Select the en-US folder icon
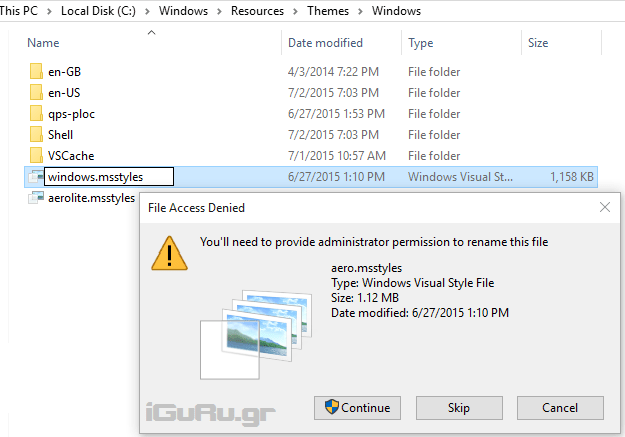Screen dimensions: 625x437 [x=35, y=93]
